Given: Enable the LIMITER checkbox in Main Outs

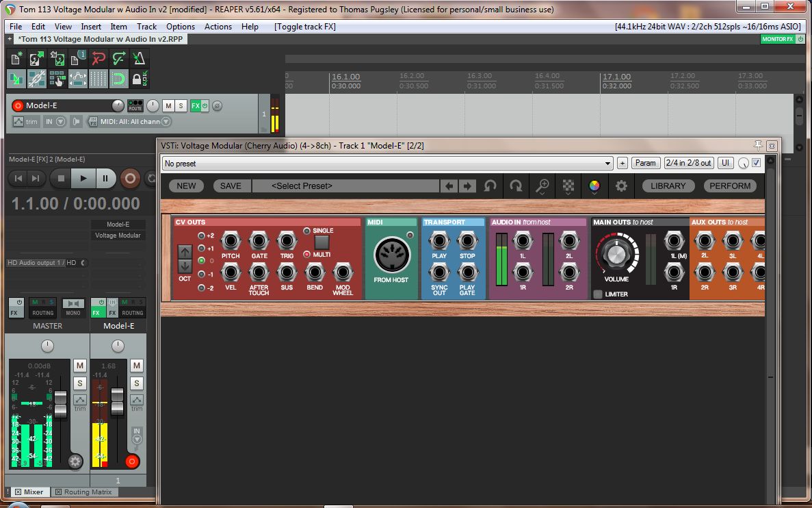Looking at the screenshot, I should [x=598, y=294].
